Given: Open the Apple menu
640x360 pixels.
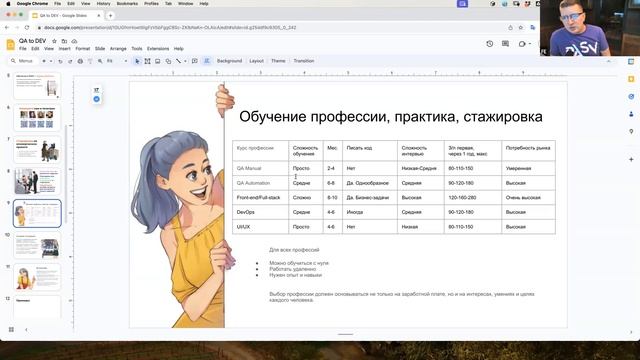Looking at the screenshot, I should (x=8, y=4).
